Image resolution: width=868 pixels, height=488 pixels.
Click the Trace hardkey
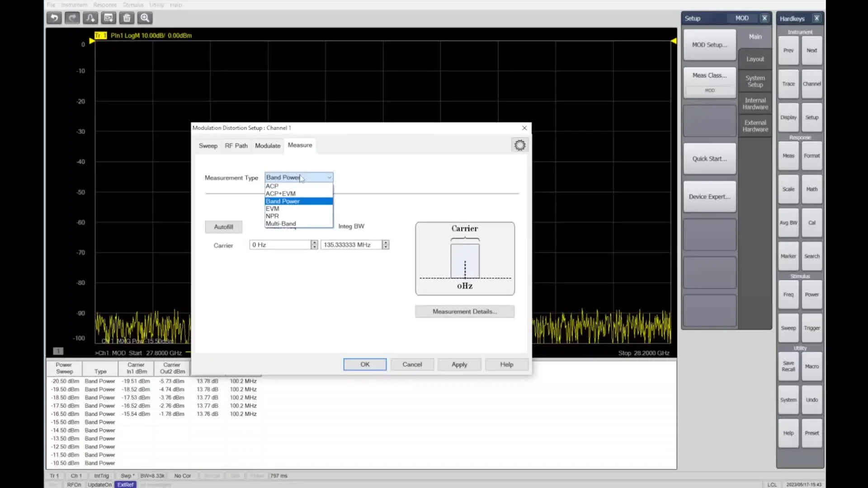(788, 84)
